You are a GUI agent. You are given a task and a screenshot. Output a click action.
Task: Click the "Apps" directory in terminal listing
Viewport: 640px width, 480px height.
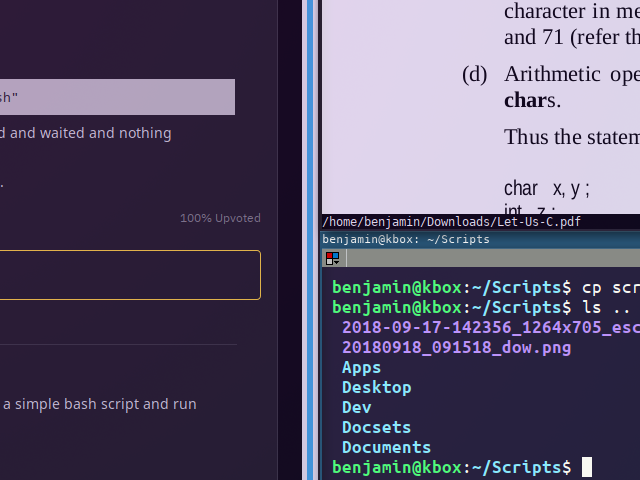(x=361, y=368)
